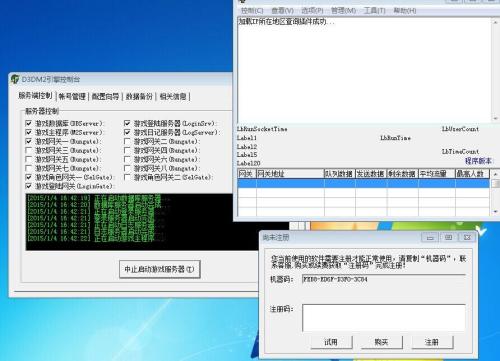Open the 管理(M) menu
Image resolution: width=500 pixels, height=361 pixels.
point(343,11)
